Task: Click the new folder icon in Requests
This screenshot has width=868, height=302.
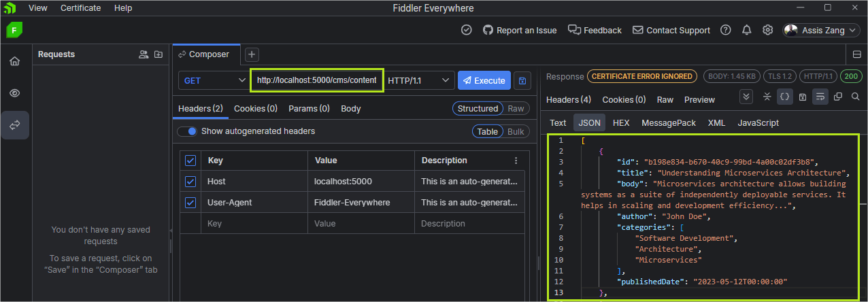Action: click(x=158, y=54)
